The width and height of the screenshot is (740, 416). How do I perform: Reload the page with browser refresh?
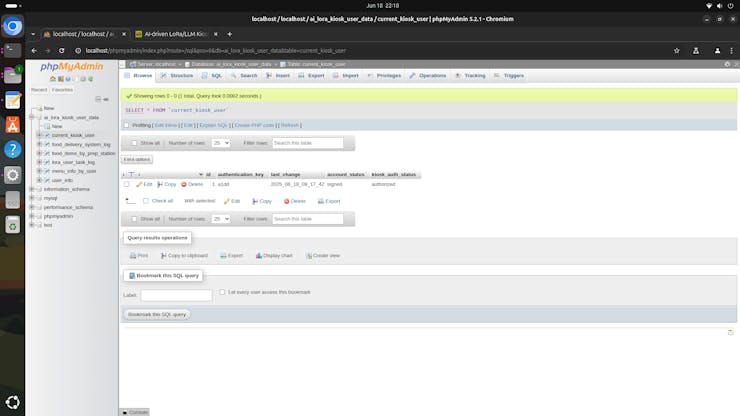tap(61, 51)
